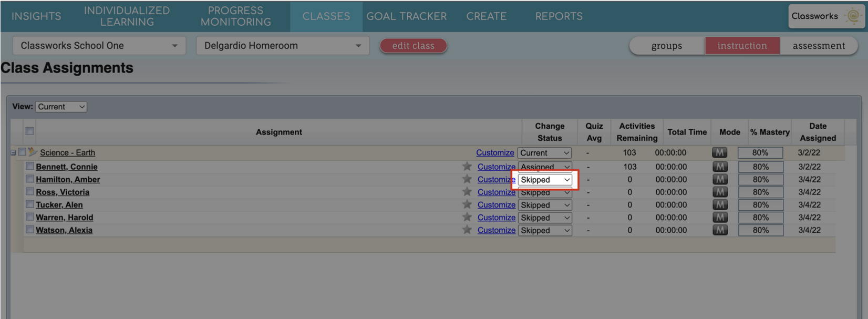The height and width of the screenshot is (319, 868).
Task: Click Customize link for Tucker, Alen
Action: (497, 204)
